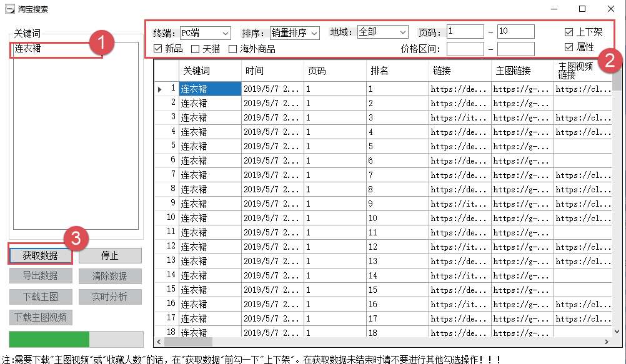Image resolution: width=626 pixels, height=364 pixels.
Task: Click the 淘宝搜索 app icon in title bar
Action: coord(9,9)
